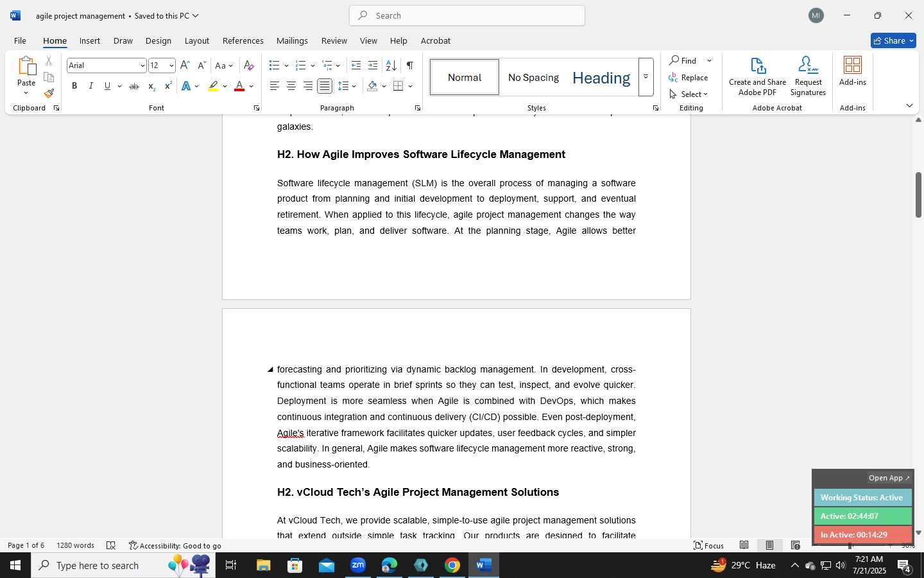Open the font name dropdown
This screenshot has height=578, width=924.
point(142,66)
